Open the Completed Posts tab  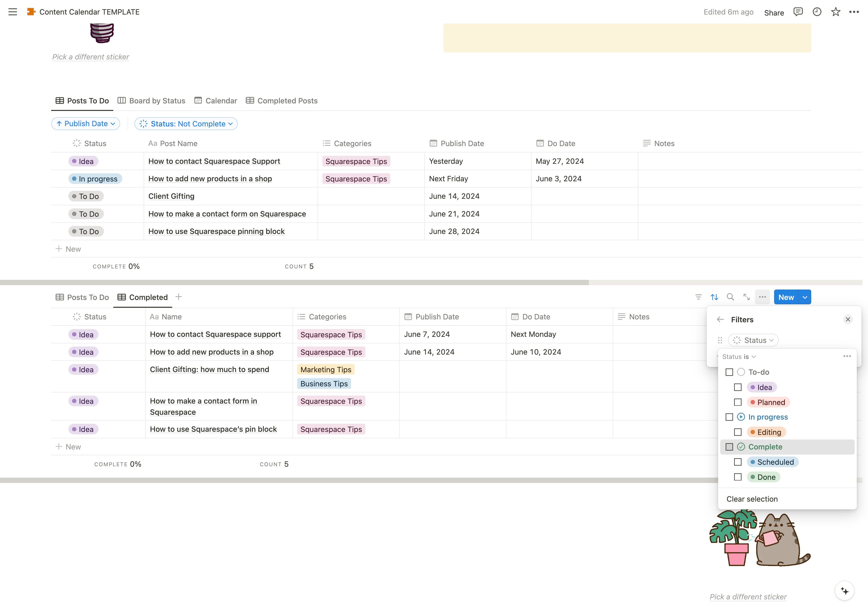[x=282, y=101]
